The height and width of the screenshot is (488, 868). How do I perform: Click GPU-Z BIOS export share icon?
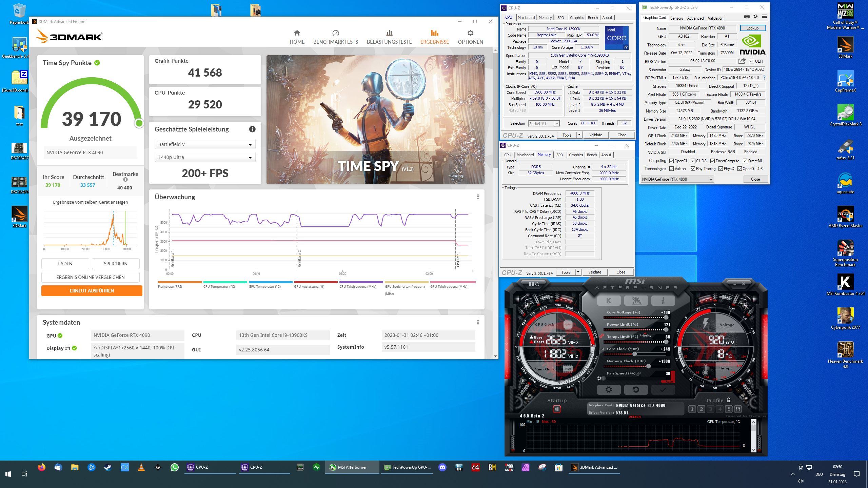(x=742, y=61)
